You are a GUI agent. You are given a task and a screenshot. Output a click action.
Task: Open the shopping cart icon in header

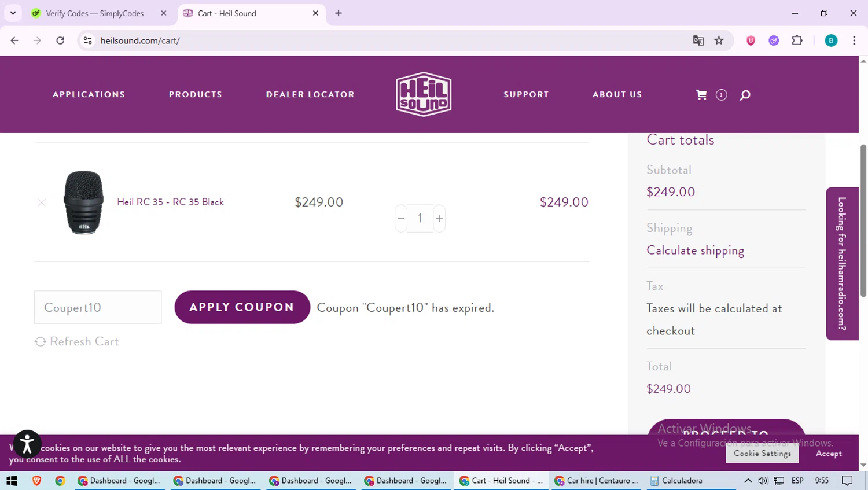pos(701,95)
